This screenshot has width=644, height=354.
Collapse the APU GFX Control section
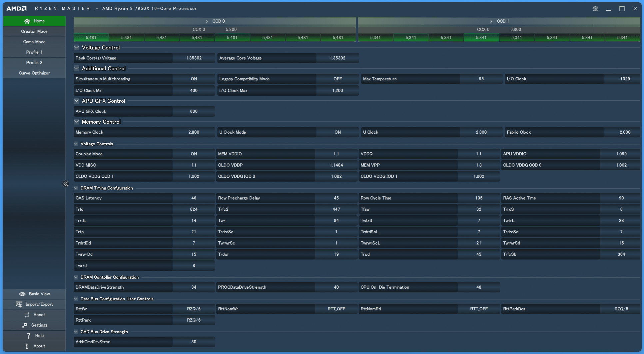point(77,101)
